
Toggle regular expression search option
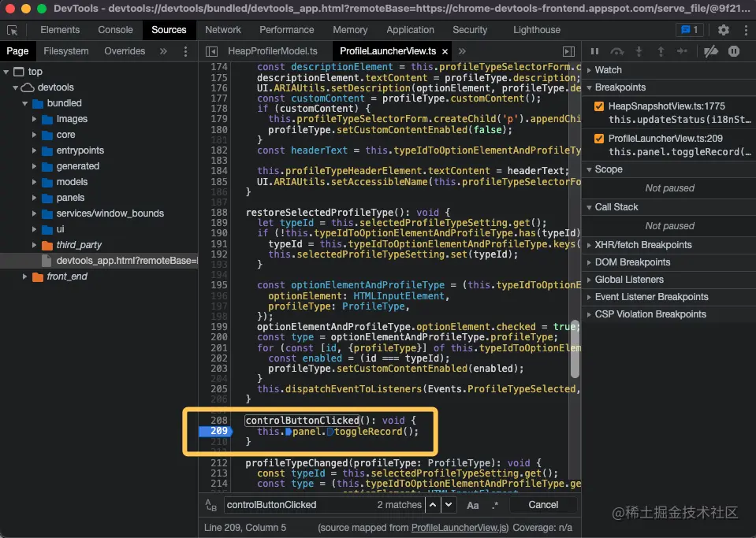(495, 505)
